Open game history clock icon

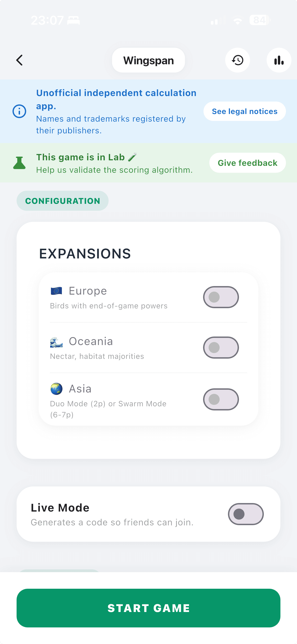click(x=237, y=60)
